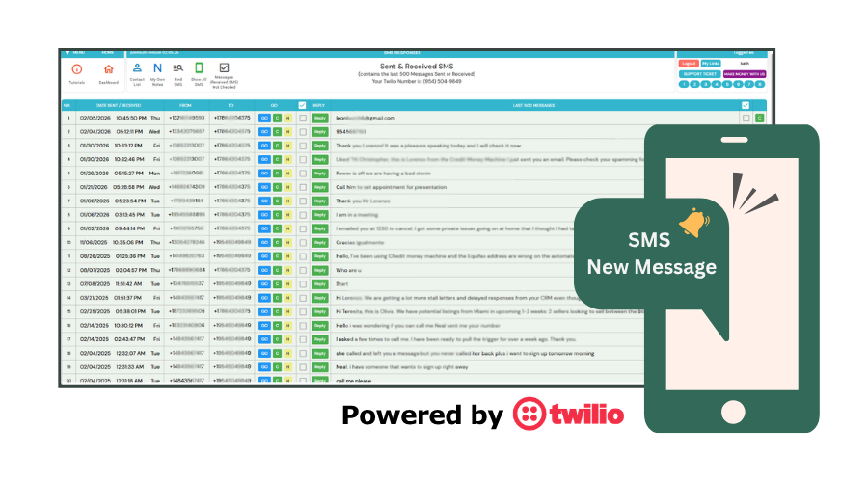Select date cell 02/05/2026 10:45:50 PM
868x482 pixels.
pos(120,118)
